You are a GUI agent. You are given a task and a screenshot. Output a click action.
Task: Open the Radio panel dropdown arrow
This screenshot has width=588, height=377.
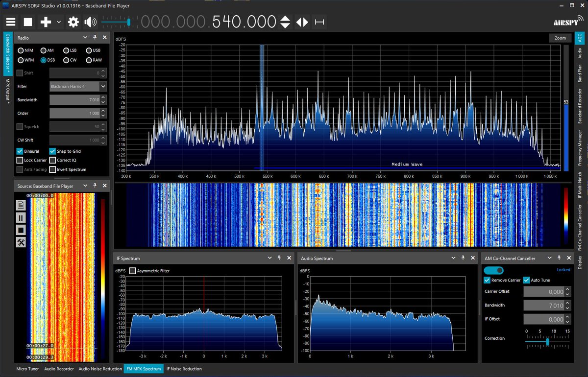pyautogui.click(x=85, y=38)
